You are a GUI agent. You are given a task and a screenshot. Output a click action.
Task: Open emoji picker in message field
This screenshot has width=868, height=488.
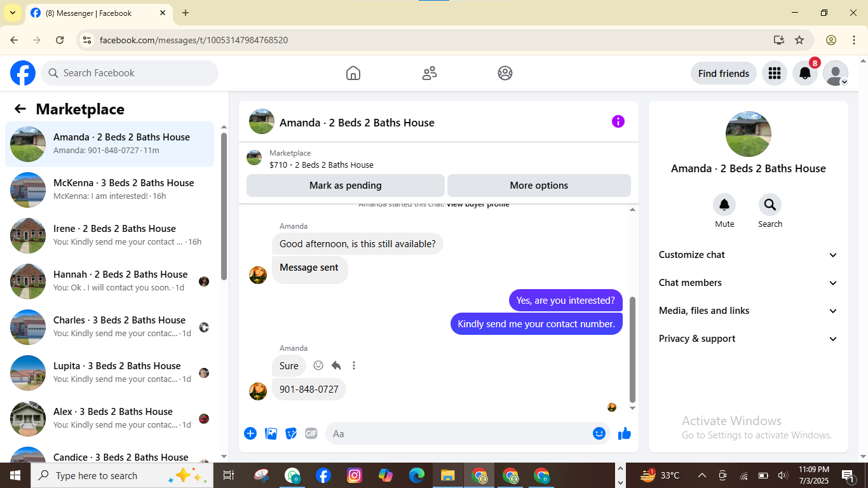[599, 433]
